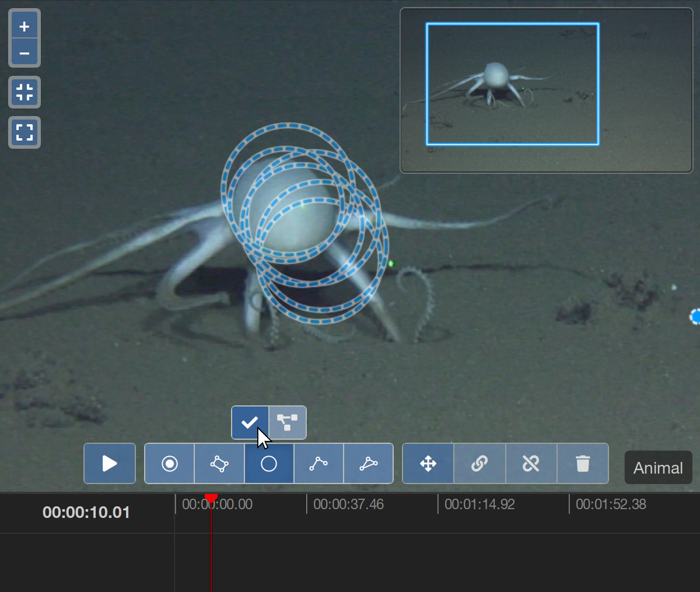This screenshot has width=700, height=592.
Task: Select the line string annotation tool
Action: [318, 464]
